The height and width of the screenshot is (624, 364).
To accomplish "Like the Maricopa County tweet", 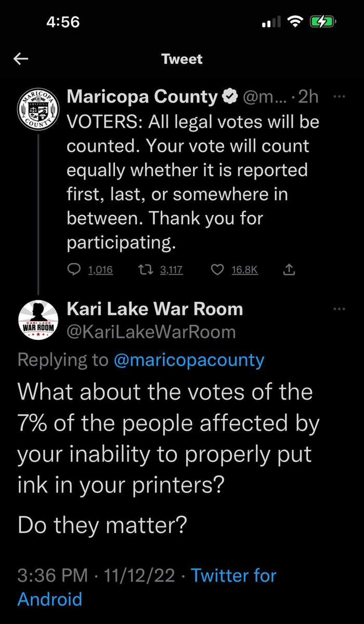I will point(218,269).
